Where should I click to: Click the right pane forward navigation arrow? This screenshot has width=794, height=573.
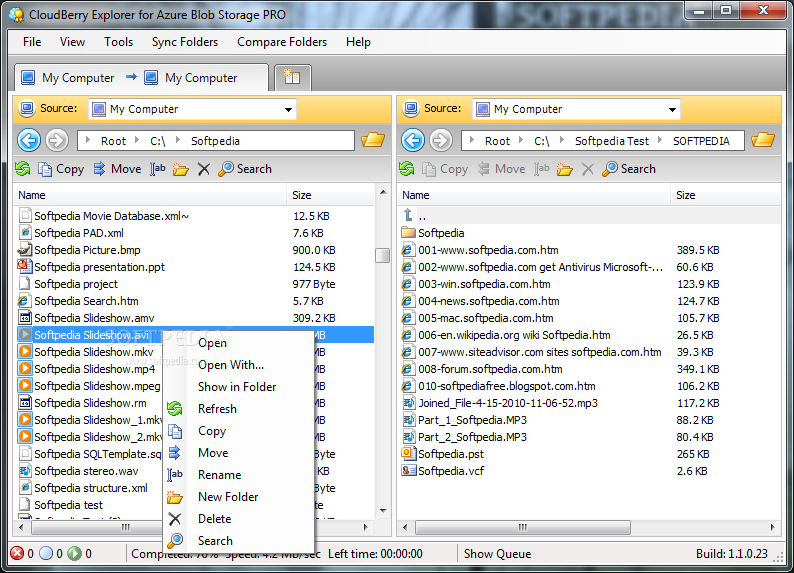pos(441,140)
